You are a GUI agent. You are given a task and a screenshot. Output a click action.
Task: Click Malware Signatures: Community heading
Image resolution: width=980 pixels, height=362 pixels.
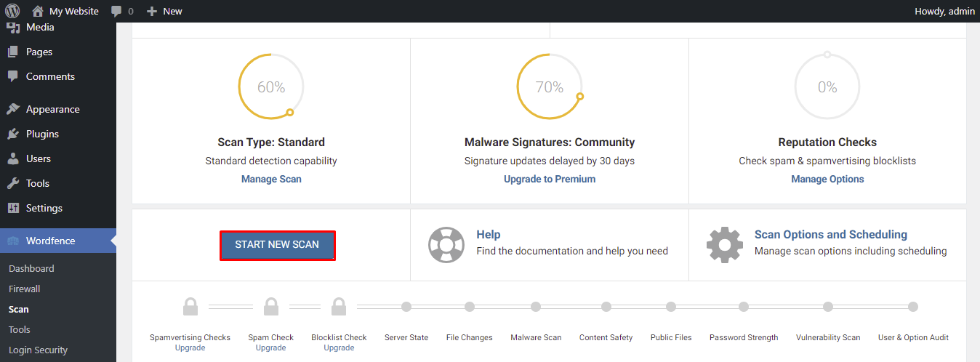550,142
